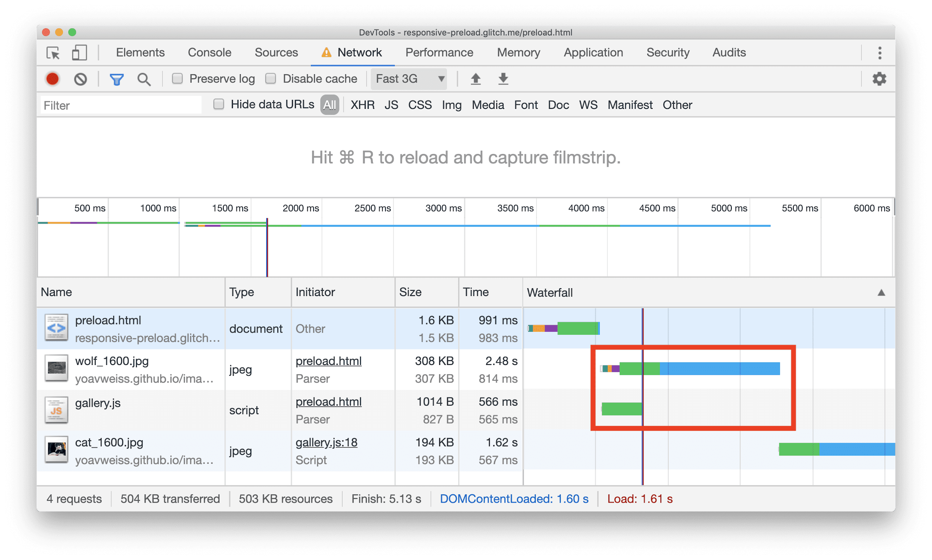Open the All resource type filter dropdown
Viewport: 932px width, 560px height.
pyautogui.click(x=328, y=104)
